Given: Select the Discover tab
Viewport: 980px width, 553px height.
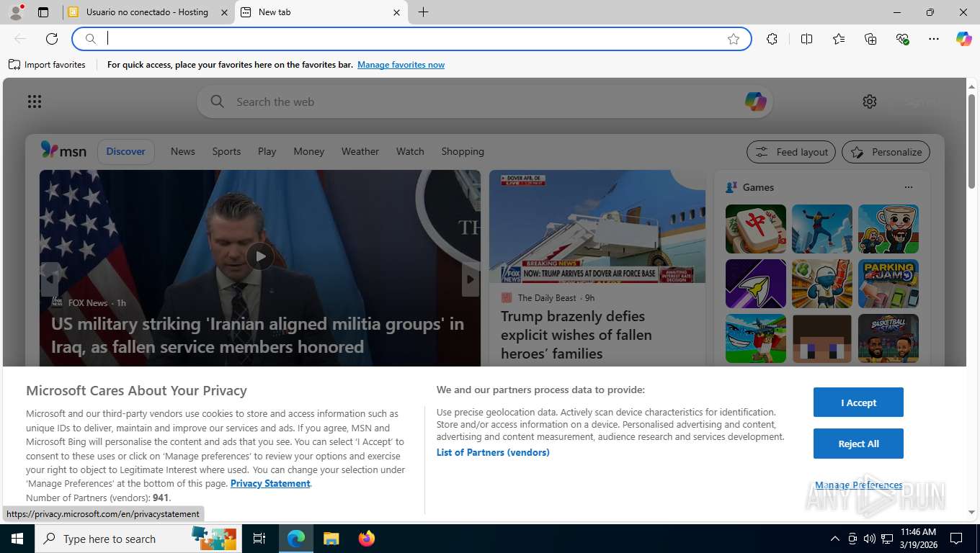Looking at the screenshot, I should pyautogui.click(x=126, y=151).
